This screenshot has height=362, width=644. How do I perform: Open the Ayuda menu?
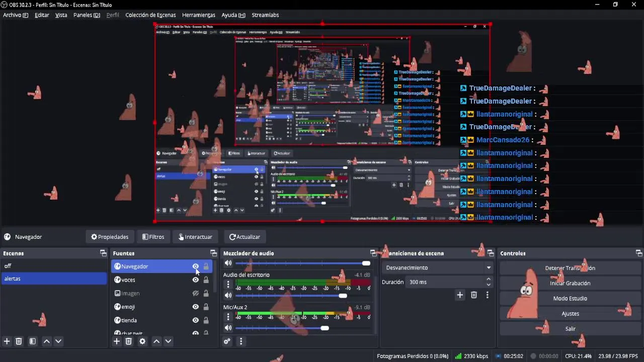point(233,15)
